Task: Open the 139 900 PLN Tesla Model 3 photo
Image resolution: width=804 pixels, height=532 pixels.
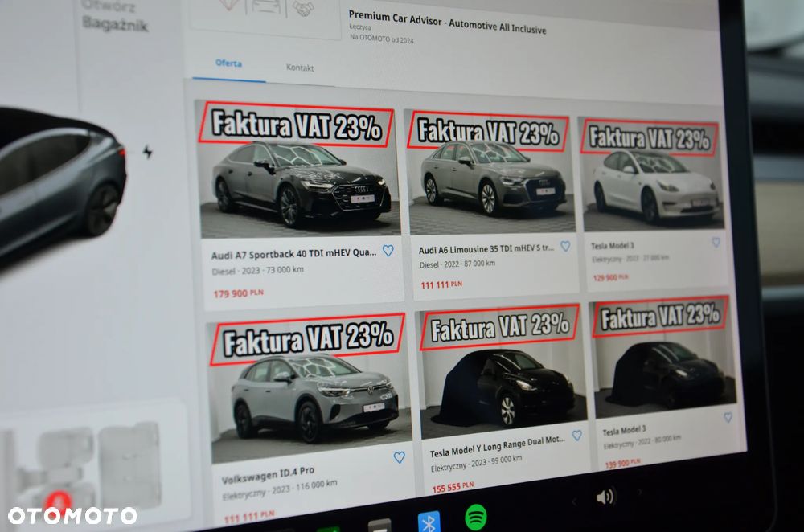Action: [663, 358]
